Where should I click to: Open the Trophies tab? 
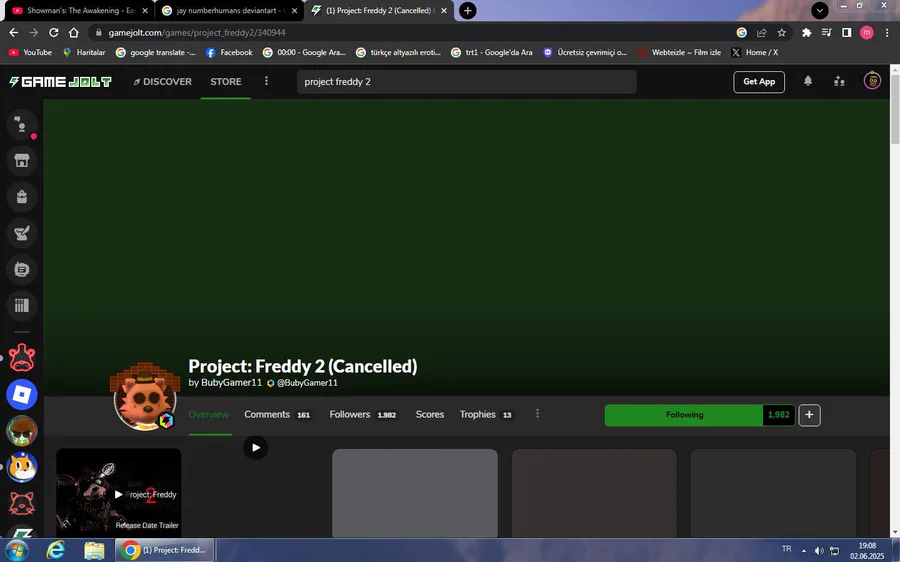coord(486,414)
